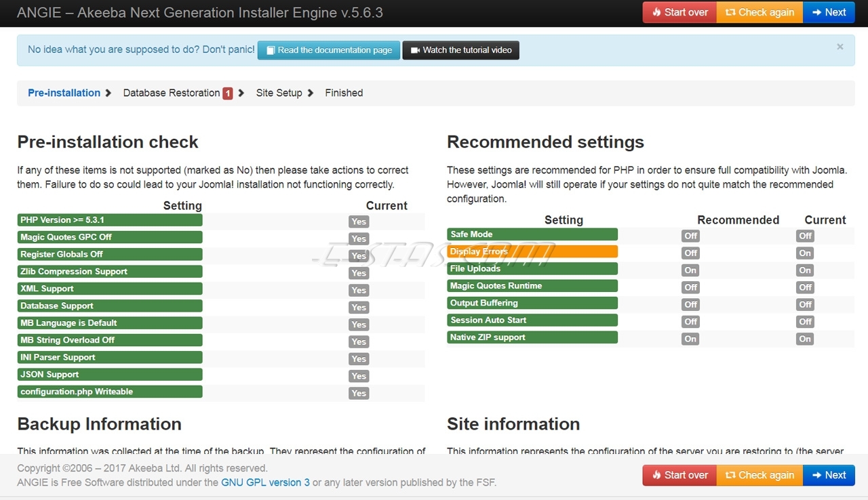868x500 pixels.
Task: Select the "Register Globals Off" label
Action: (x=110, y=254)
